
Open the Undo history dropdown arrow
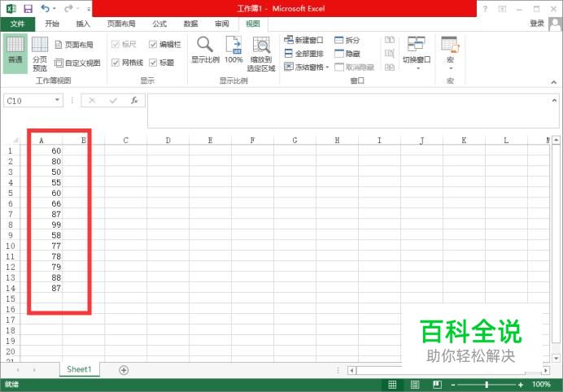(x=55, y=8)
